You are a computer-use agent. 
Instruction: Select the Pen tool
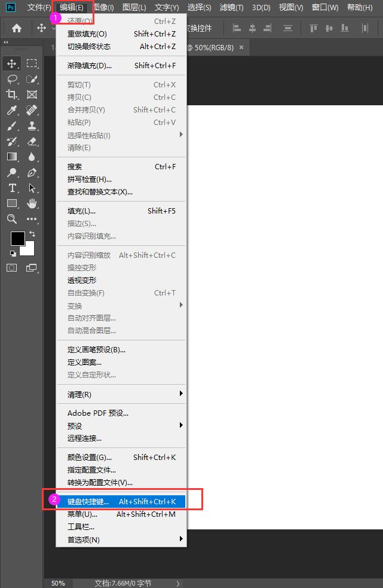32,172
